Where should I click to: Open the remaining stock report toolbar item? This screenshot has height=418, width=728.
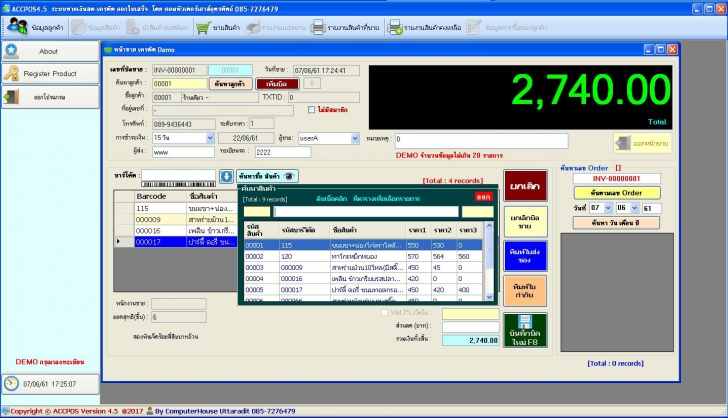(425, 27)
